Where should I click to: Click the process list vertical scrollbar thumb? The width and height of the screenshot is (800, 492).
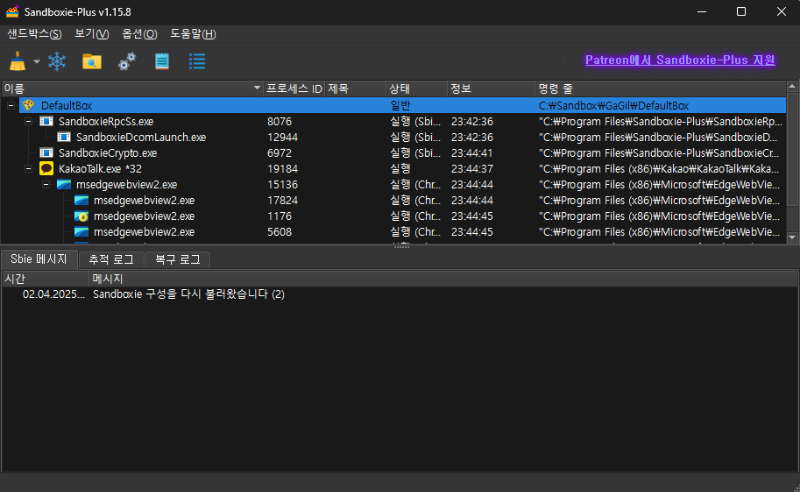(792, 151)
